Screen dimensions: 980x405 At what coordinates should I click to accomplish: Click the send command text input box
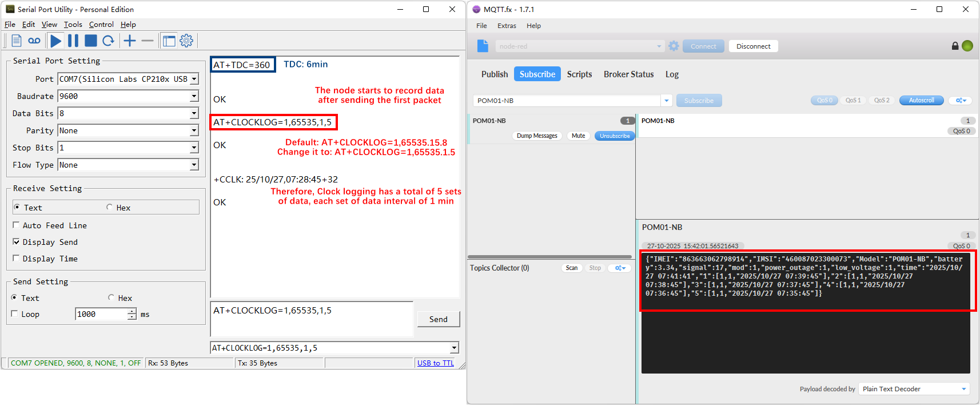tap(312, 319)
